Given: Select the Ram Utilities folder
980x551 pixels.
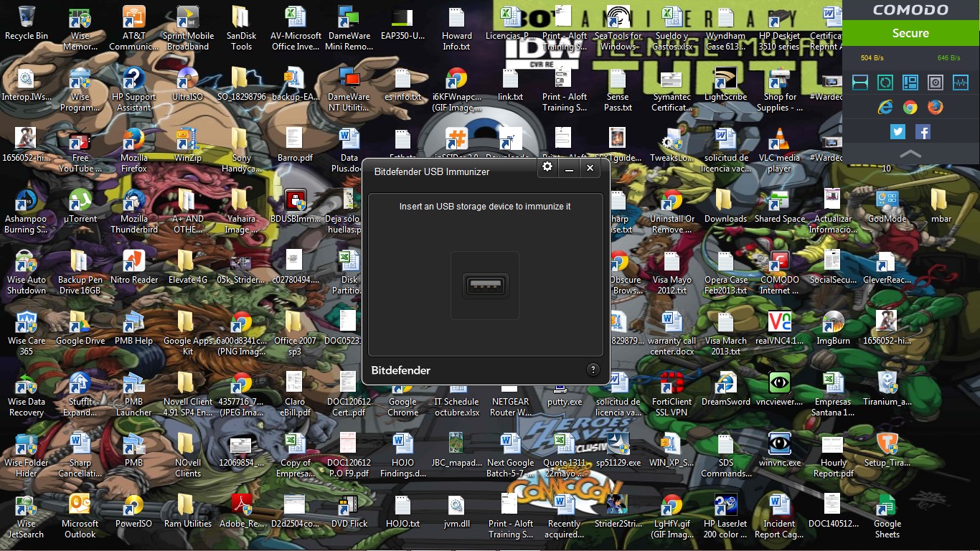Looking at the screenshot, I should coord(188,511).
